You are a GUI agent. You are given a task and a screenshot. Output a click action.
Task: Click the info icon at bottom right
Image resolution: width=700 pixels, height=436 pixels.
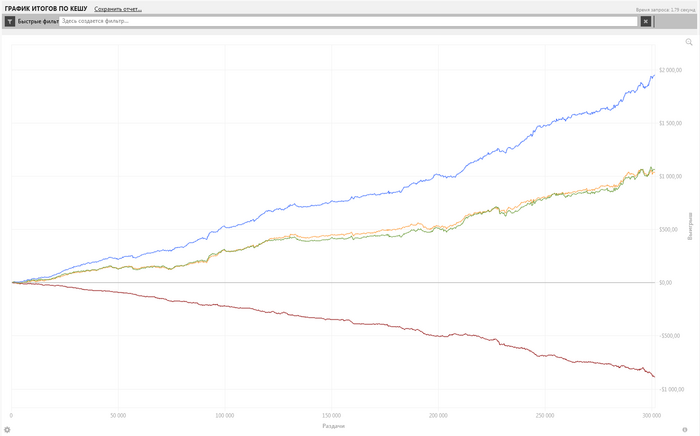pyautogui.click(x=685, y=430)
